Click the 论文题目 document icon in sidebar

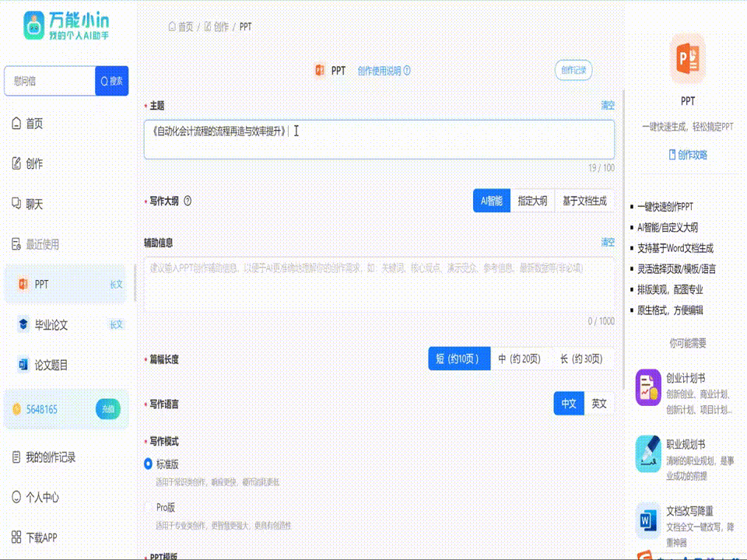pyautogui.click(x=23, y=365)
